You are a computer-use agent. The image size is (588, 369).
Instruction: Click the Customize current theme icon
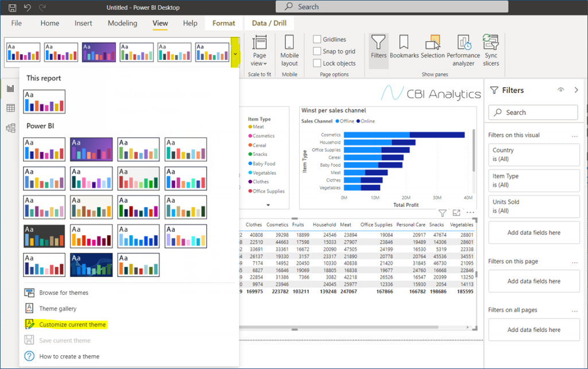click(30, 324)
